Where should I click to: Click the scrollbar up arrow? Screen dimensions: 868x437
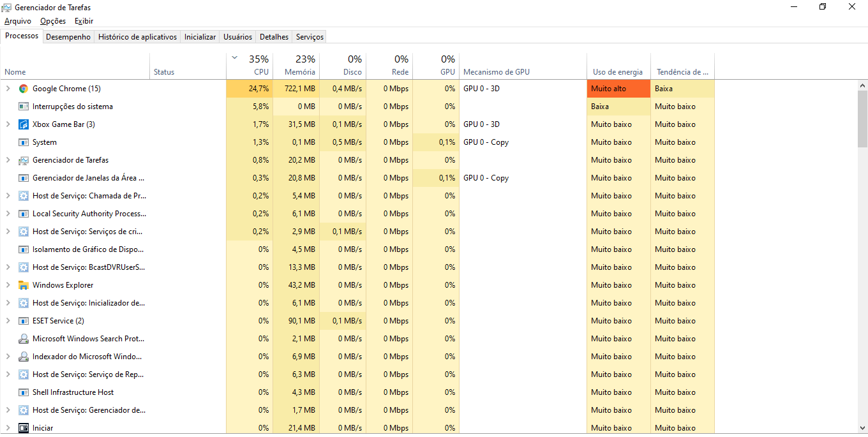coord(862,85)
